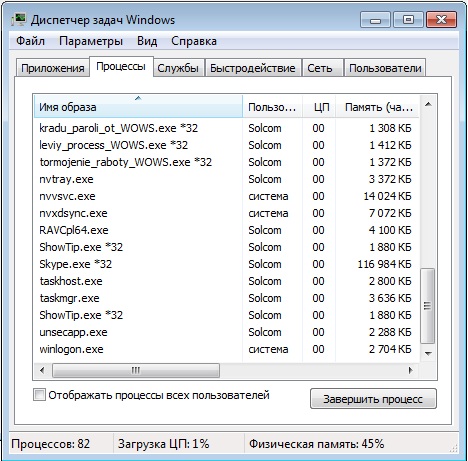
Task: Sort by ЦП column header
Action: [x=319, y=107]
